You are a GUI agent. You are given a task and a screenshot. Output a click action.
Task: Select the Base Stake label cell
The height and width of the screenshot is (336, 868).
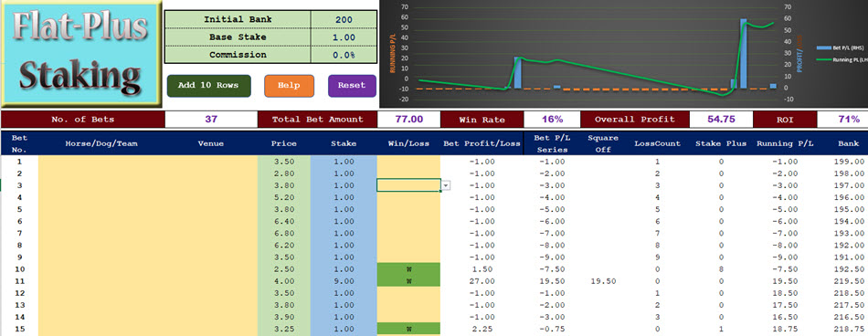pyautogui.click(x=238, y=37)
